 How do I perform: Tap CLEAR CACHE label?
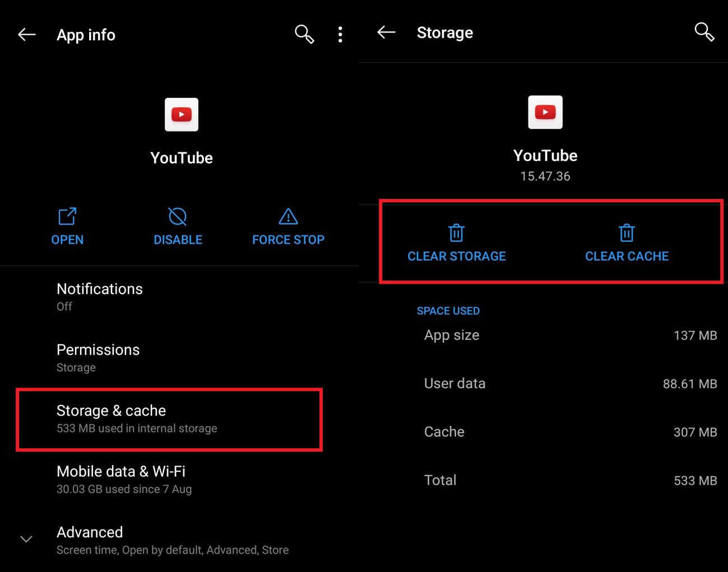tap(627, 256)
